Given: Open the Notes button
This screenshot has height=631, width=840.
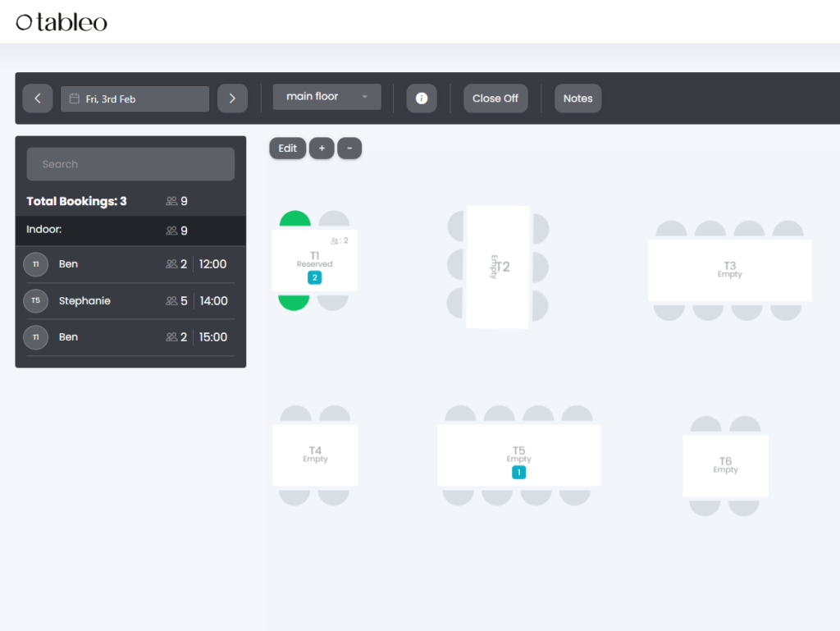Looking at the screenshot, I should 578,98.
